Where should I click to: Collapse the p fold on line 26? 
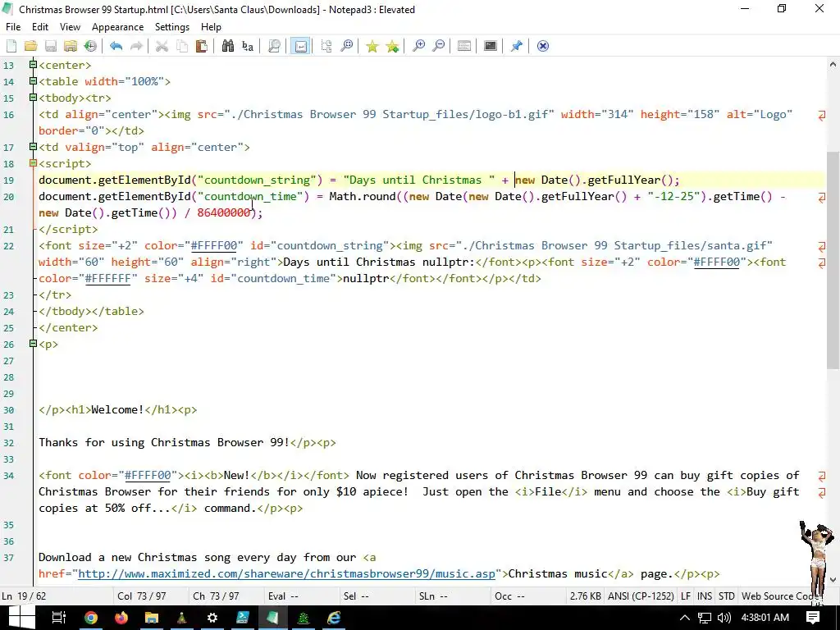click(33, 344)
